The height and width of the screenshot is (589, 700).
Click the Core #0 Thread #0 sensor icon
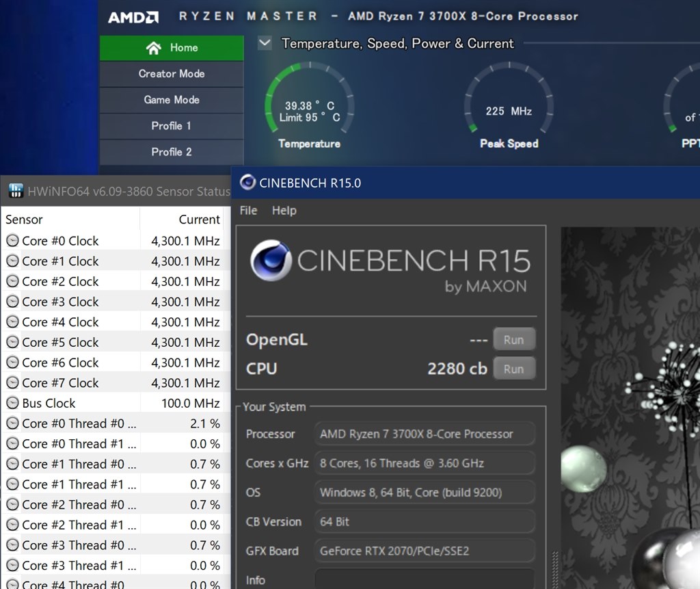pos(12,423)
